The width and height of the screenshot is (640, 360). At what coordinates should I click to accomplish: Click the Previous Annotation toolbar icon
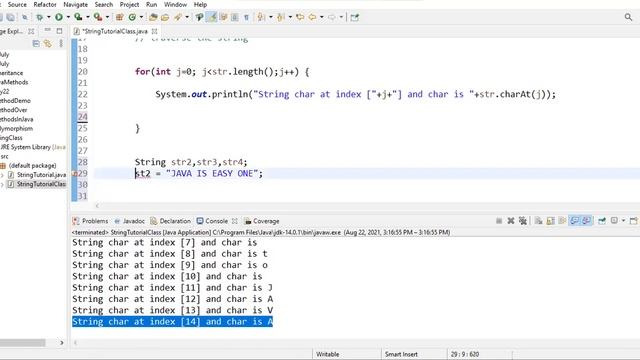coord(281,17)
